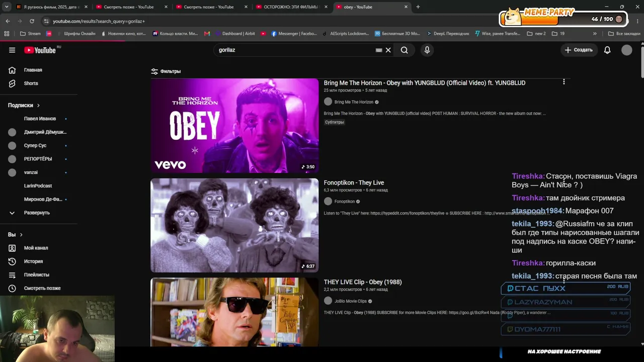Open the Кольцо власти bookmark
644x362 pixels.
click(176, 34)
